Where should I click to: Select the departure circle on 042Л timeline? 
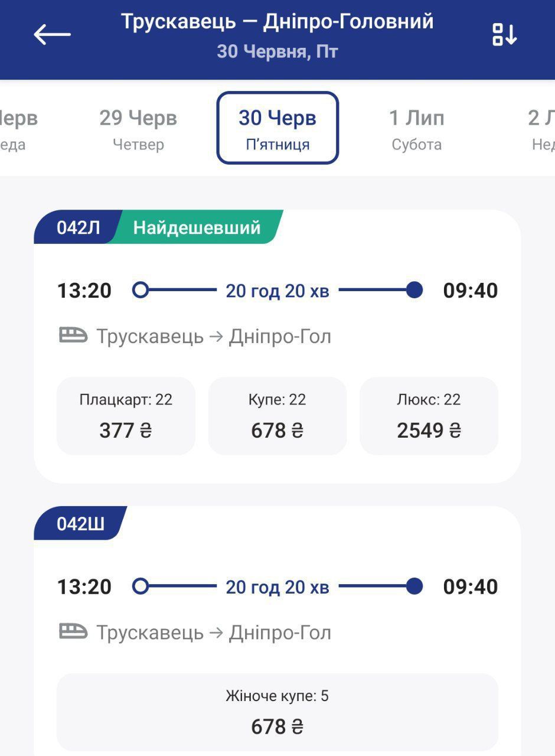pos(141,290)
